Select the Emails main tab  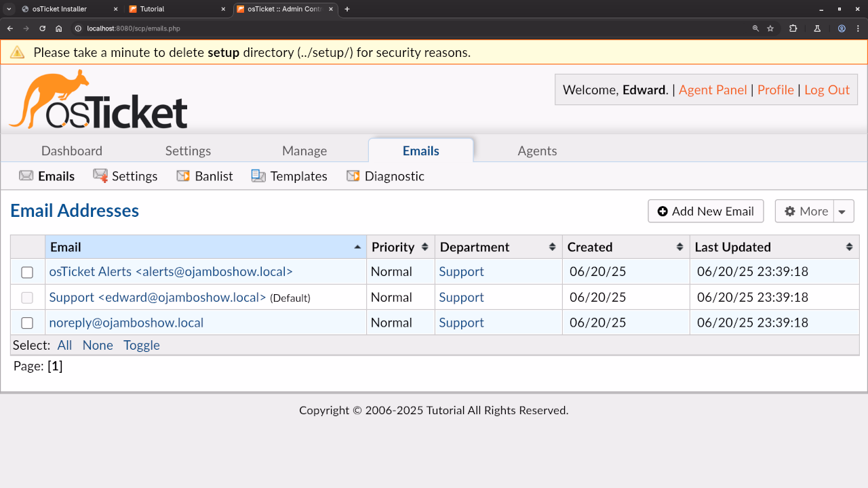pos(421,150)
